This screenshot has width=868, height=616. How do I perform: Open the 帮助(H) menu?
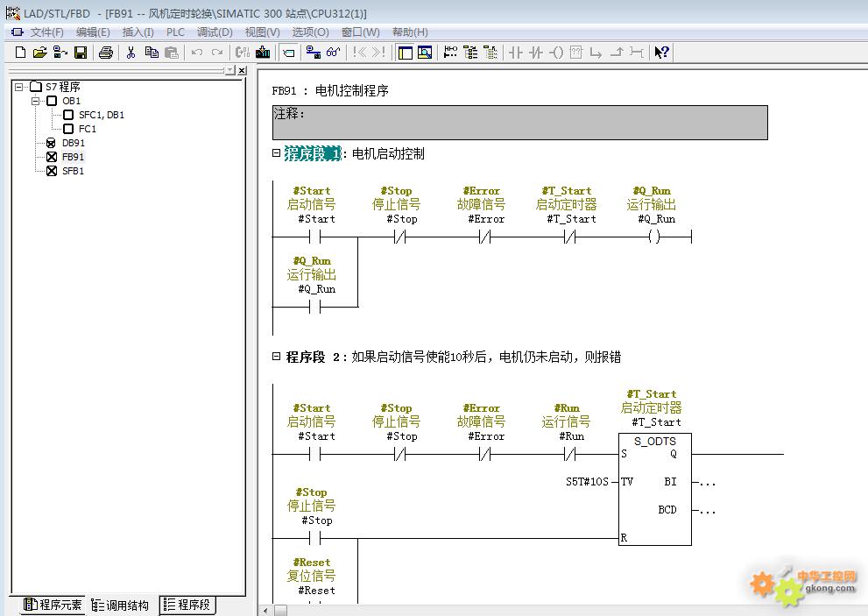point(410,32)
